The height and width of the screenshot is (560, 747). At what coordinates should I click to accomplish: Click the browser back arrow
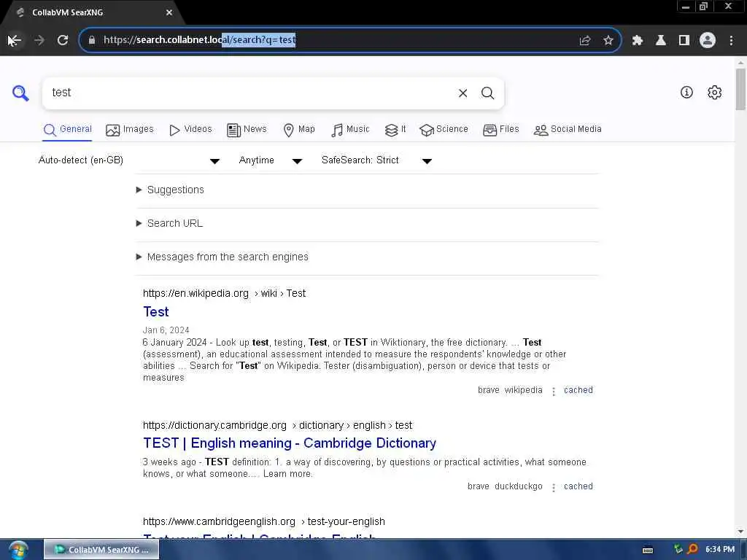coord(15,41)
